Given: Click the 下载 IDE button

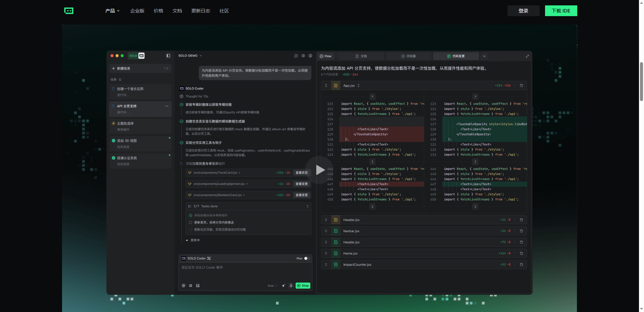Looking at the screenshot, I should [561, 11].
